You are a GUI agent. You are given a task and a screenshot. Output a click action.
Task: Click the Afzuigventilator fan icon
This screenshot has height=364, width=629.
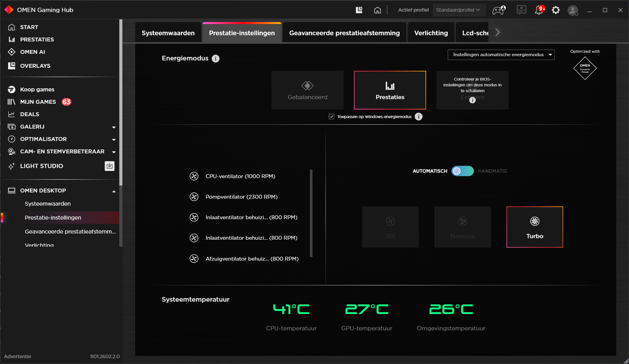coord(194,259)
